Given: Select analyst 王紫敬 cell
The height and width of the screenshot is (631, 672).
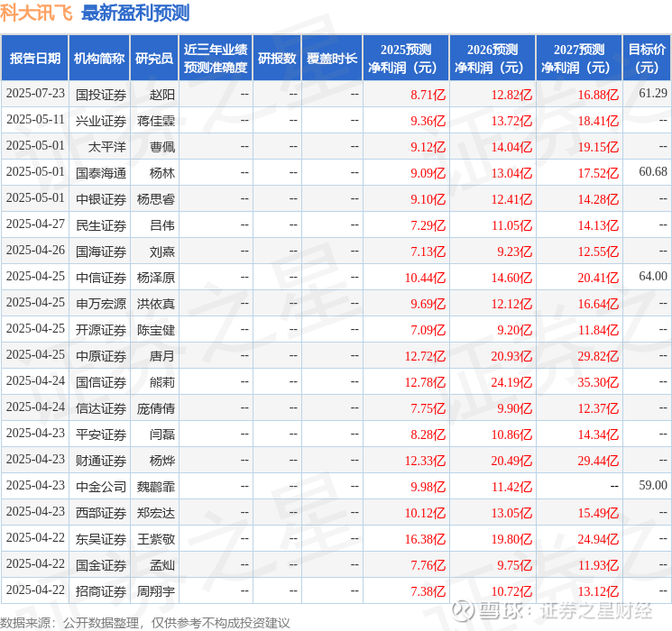Looking at the screenshot, I should coord(156,539).
